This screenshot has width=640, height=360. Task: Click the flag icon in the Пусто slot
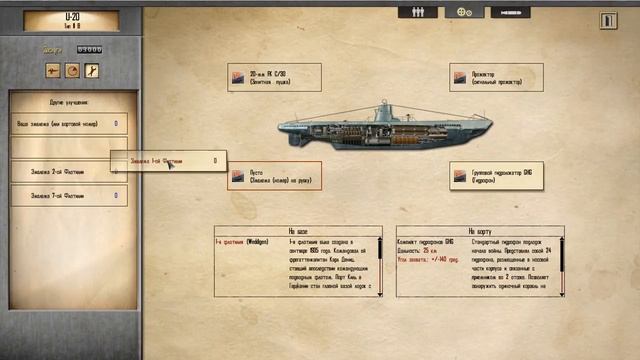(238, 176)
